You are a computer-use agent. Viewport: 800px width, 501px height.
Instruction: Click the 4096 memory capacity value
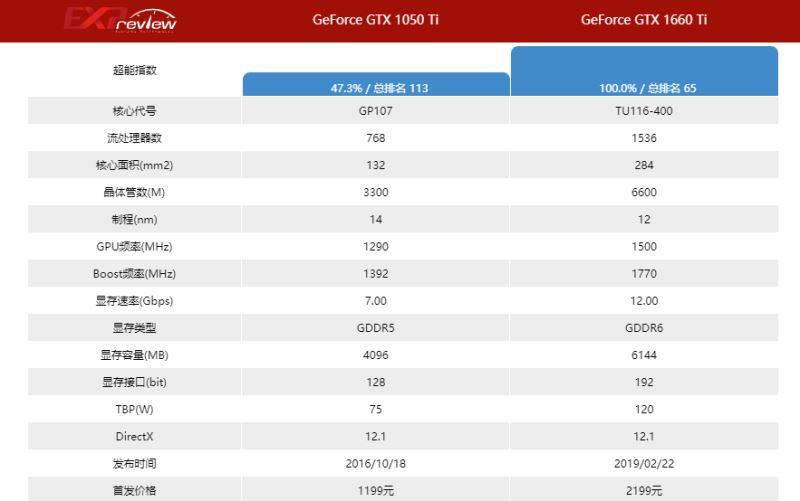[x=376, y=355]
